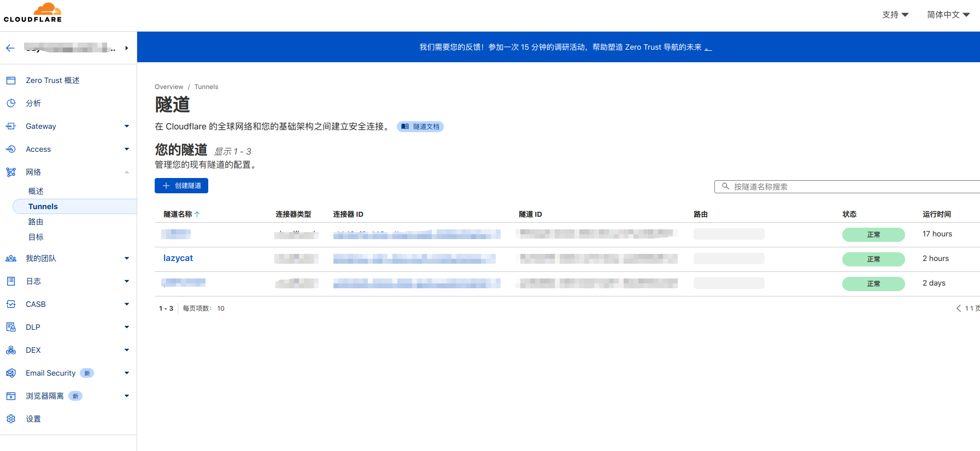
Task: Click the 运行时间 column header
Action: [x=937, y=214]
